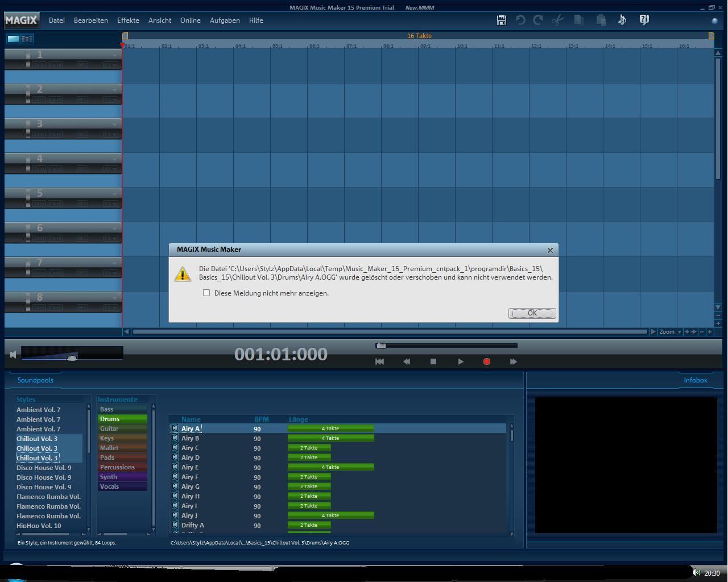Open the Zoom dropdown below the arranger
728x582 pixels.
671,331
